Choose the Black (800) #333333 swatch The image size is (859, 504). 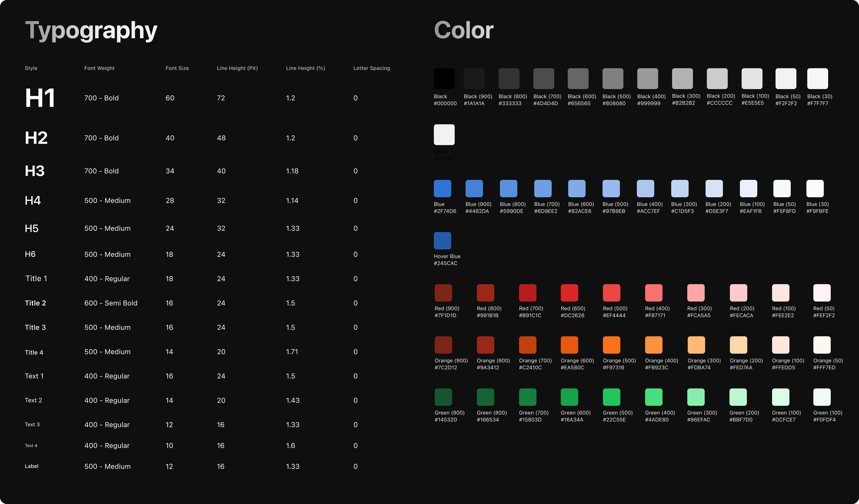point(509,78)
